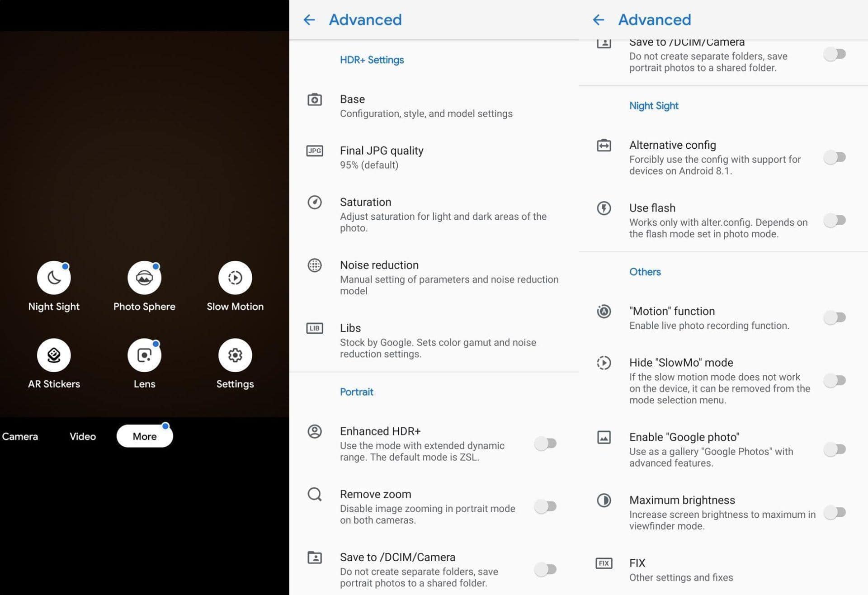Image resolution: width=868 pixels, height=595 pixels.
Task: Toggle Enhanced HDR+ portrait mode
Action: (545, 443)
